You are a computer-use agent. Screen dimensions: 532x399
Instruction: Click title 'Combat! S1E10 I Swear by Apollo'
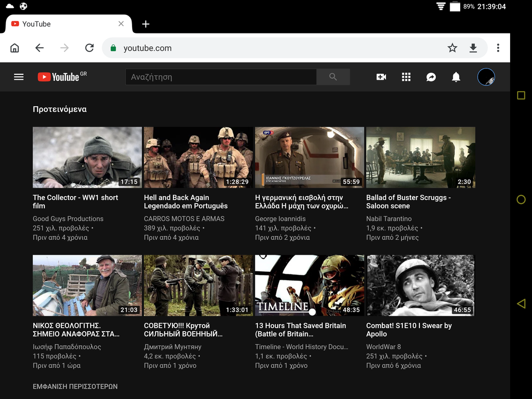[409, 330]
